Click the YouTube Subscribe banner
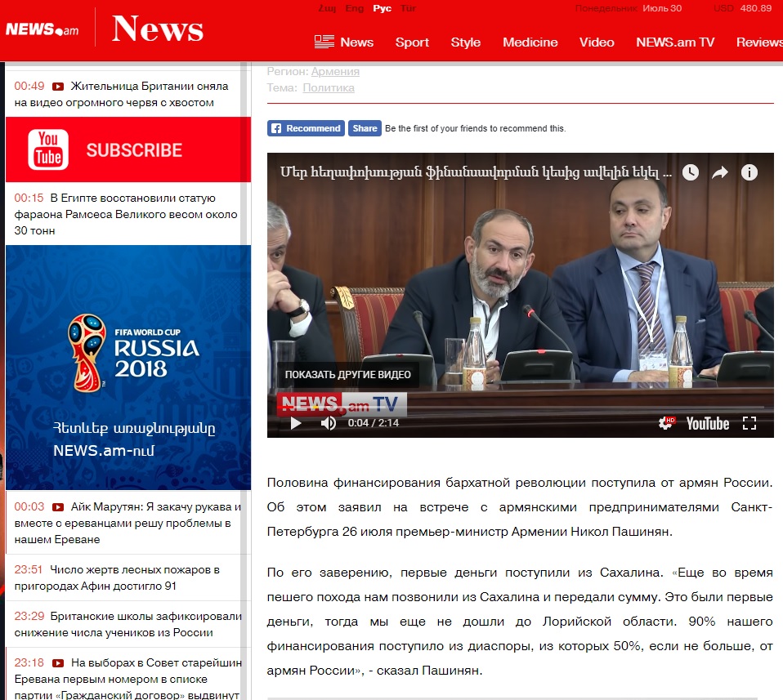Screen dimensions: 783x700 tap(128, 149)
